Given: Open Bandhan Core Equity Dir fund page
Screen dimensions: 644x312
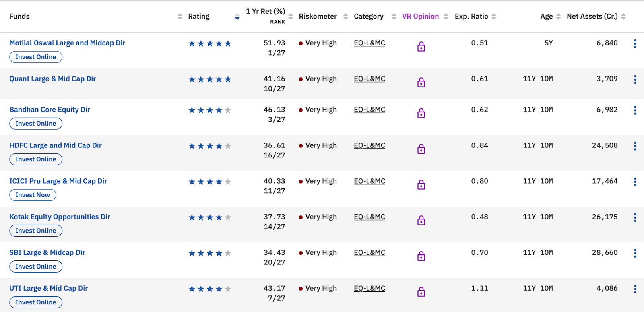Looking at the screenshot, I should tap(50, 110).
